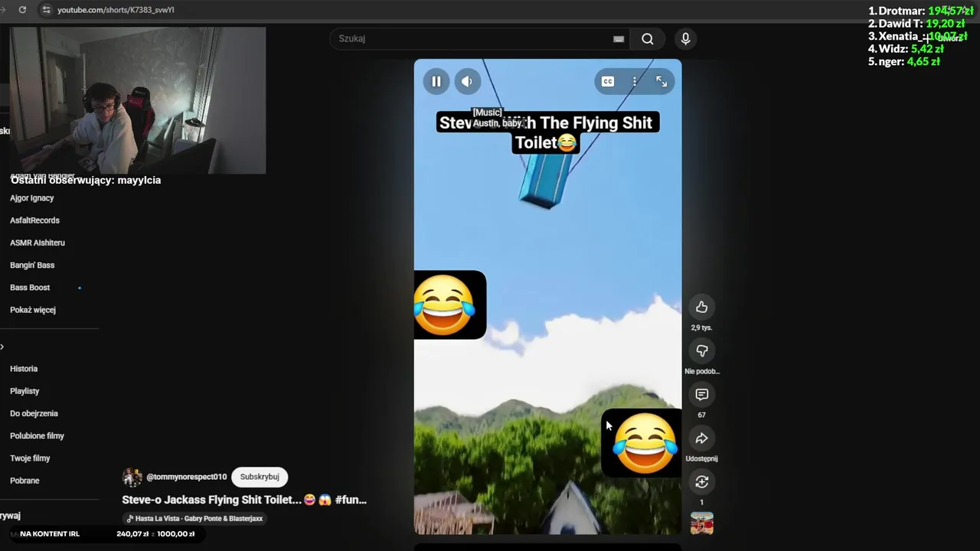
Task: Click the magnifying glass search button
Action: tap(648, 39)
